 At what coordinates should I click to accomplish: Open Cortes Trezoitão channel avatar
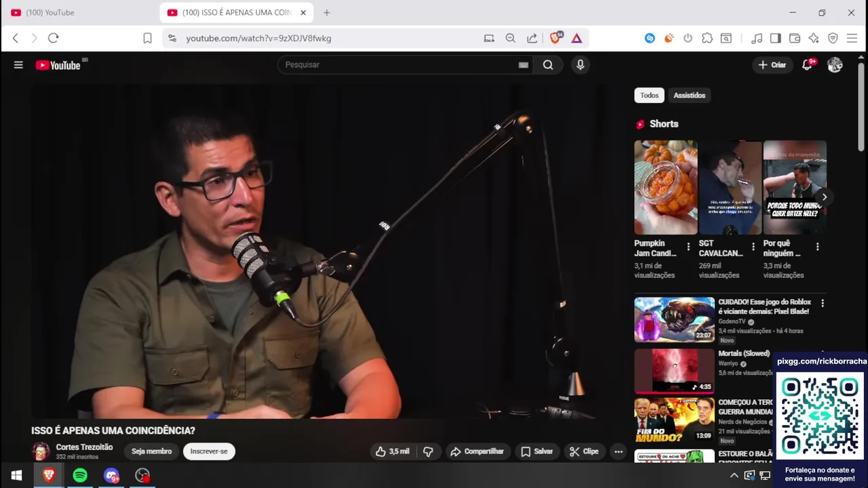point(41,451)
